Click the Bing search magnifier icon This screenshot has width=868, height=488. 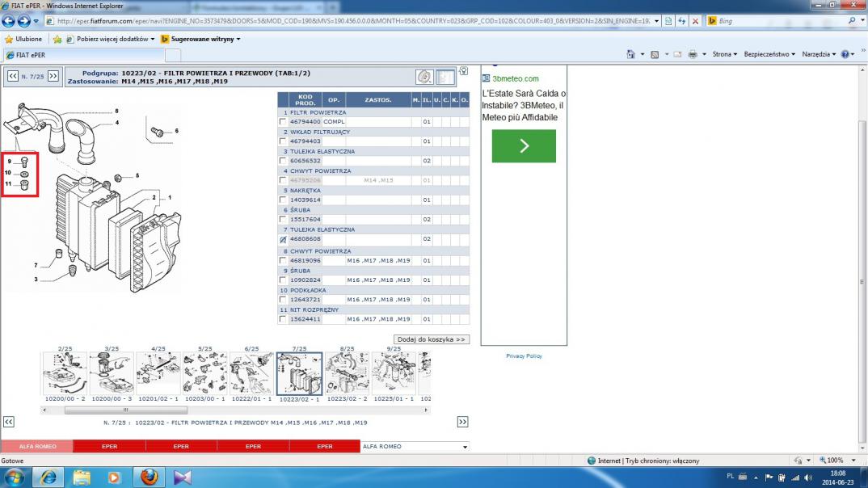[852, 21]
